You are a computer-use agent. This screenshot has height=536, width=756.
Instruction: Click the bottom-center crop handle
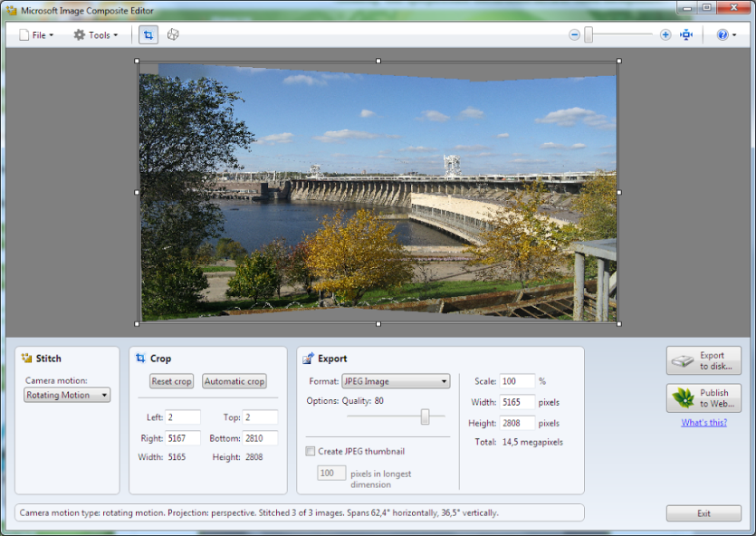pyautogui.click(x=378, y=324)
